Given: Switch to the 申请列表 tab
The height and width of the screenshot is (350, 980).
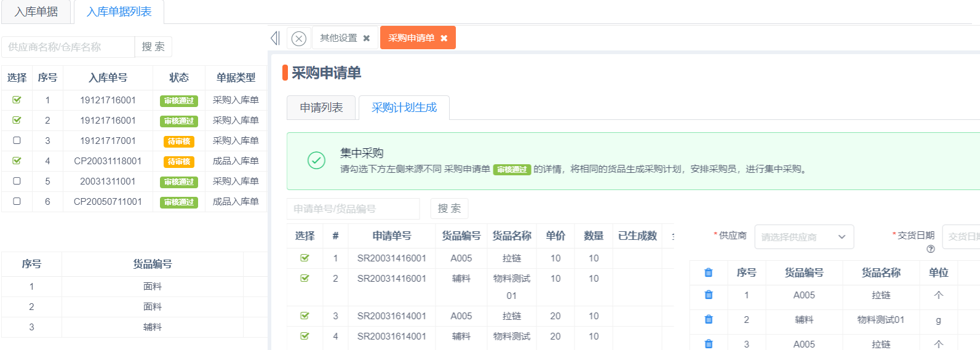Looking at the screenshot, I should coord(321,108).
